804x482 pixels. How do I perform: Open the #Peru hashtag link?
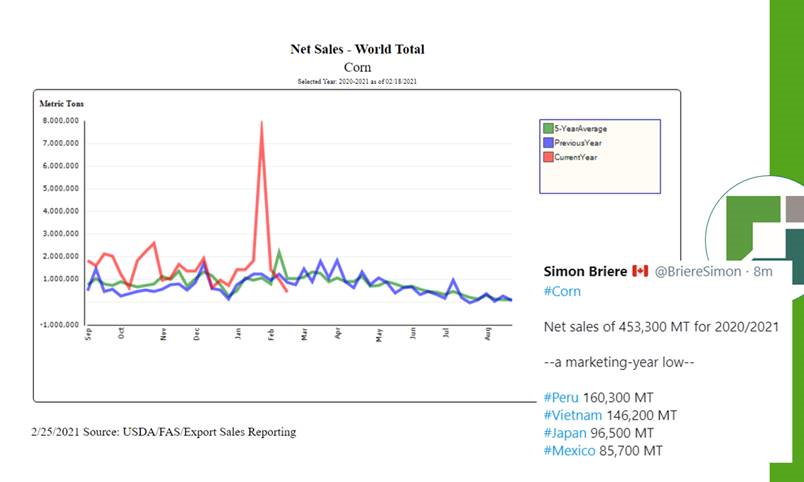pos(561,397)
